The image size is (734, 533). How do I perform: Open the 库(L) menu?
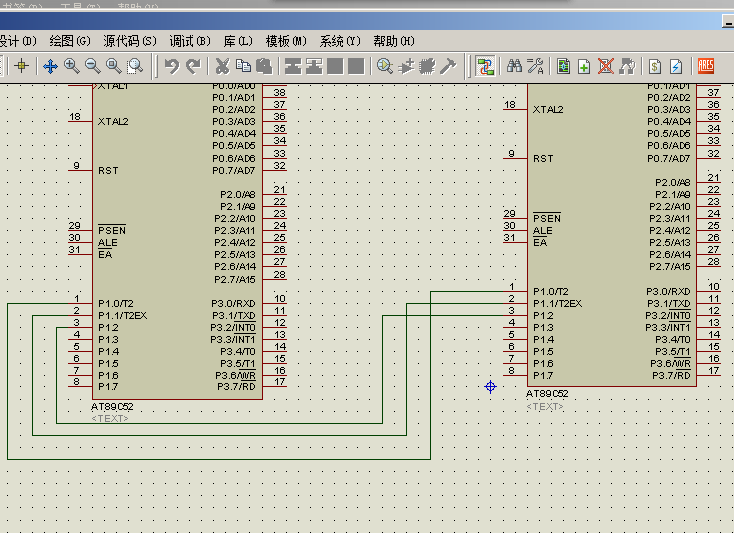(x=238, y=41)
